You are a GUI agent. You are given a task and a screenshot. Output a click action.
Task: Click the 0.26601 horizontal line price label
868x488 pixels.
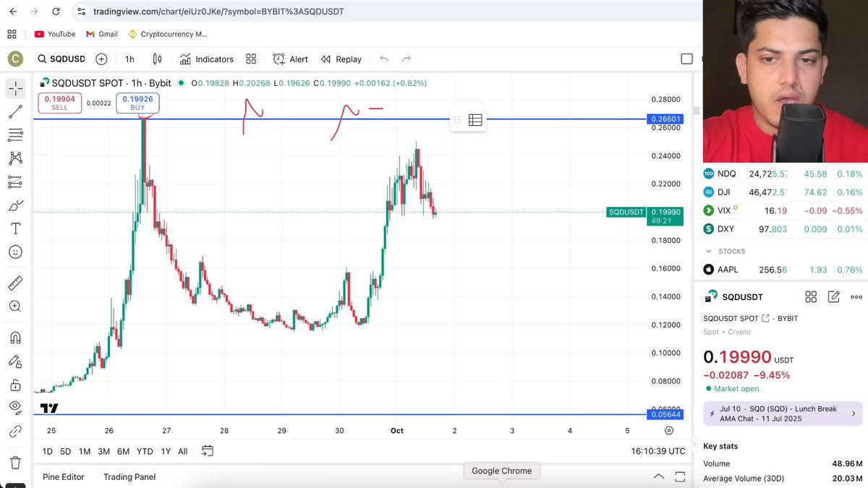[665, 119]
